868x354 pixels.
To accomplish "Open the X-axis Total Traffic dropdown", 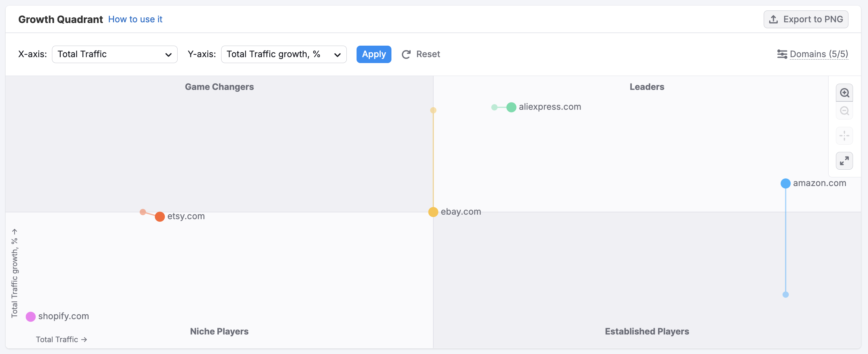I will [x=114, y=54].
